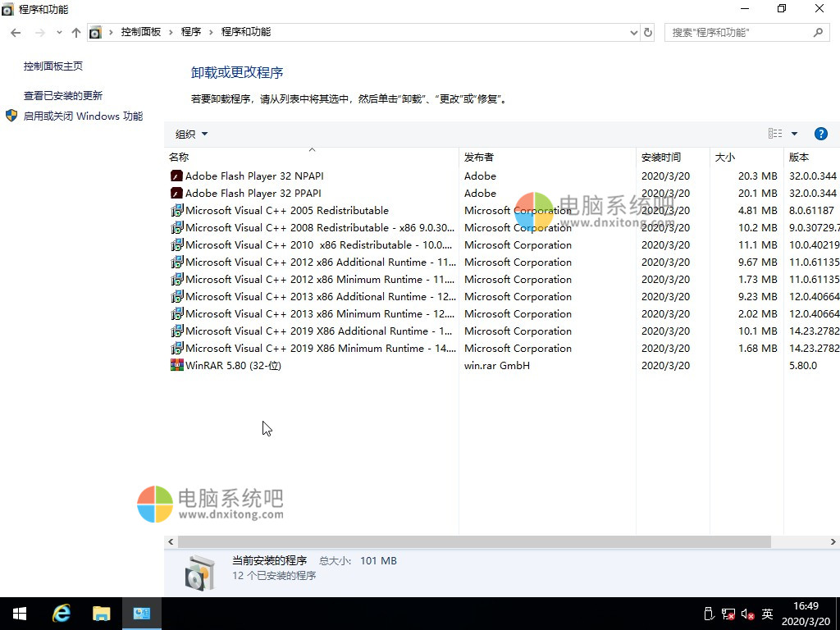Change the list view layout icon
Image resolution: width=840 pixels, height=630 pixels.
coord(774,133)
